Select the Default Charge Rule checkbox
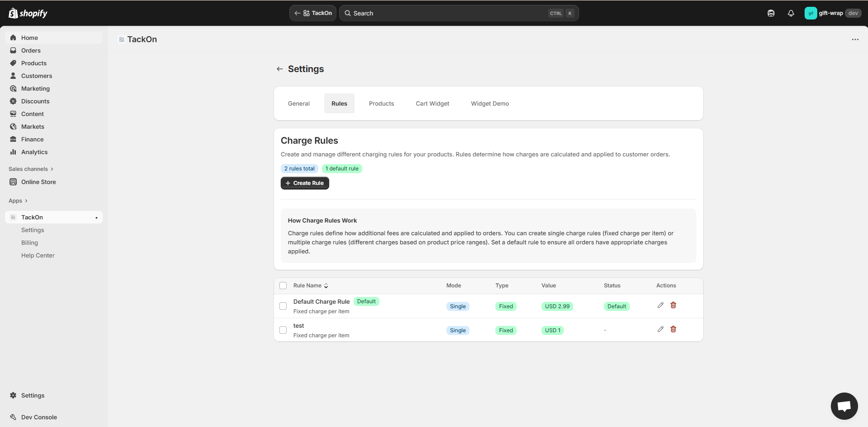Viewport: 868px width, 427px height. (283, 306)
